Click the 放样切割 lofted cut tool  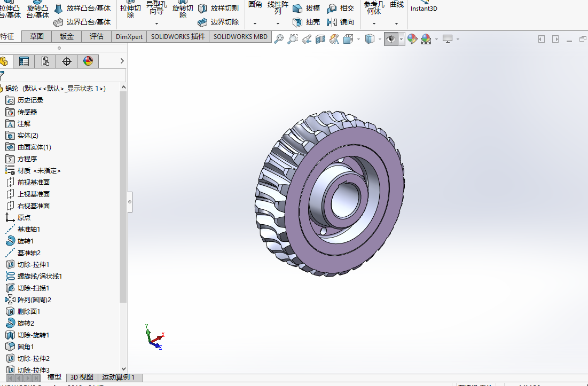(218, 8)
